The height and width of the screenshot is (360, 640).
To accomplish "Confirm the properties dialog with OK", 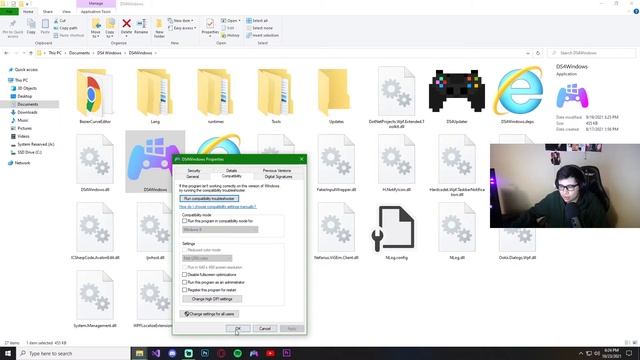I will tap(238, 329).
